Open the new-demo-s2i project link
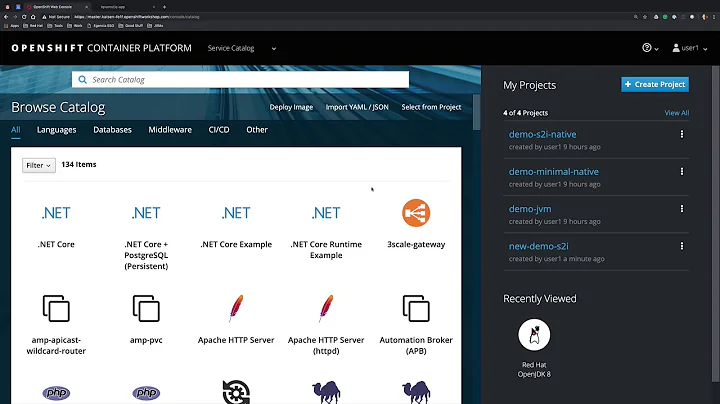Screen dimensions: 720x404 [x=538, y=246]
